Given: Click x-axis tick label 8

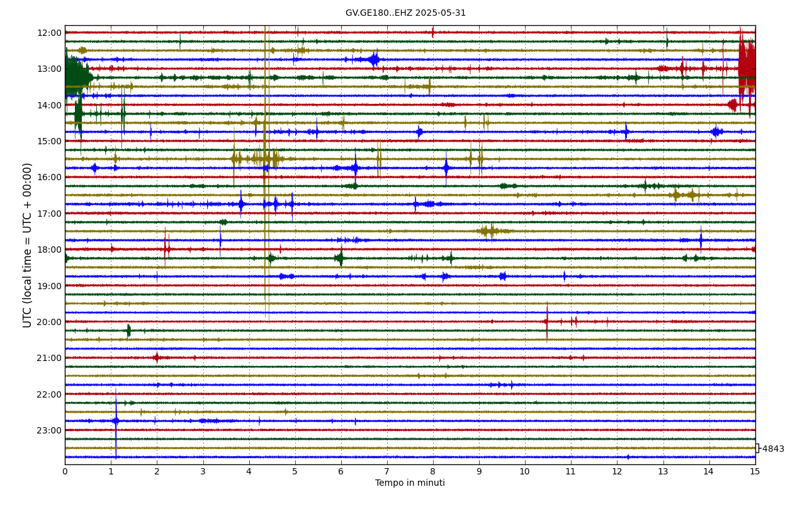Looking at the screenshot, I should [x=433, y=471].
